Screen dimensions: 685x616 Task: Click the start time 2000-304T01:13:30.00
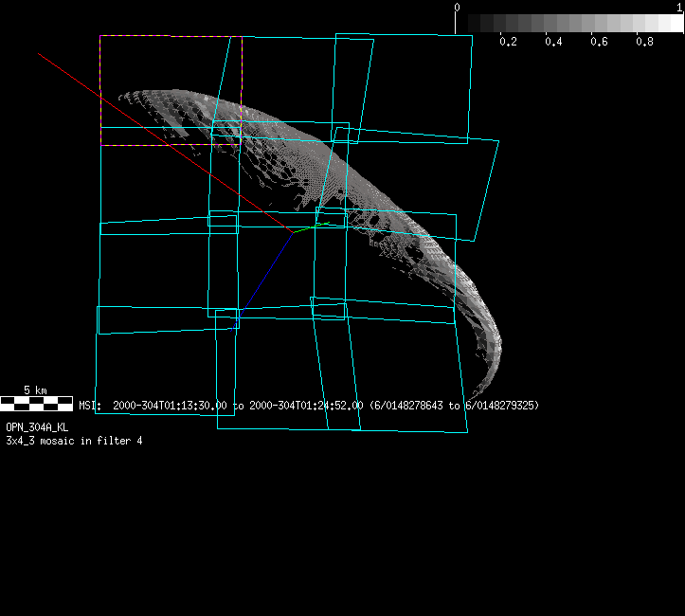pos(170,406)
